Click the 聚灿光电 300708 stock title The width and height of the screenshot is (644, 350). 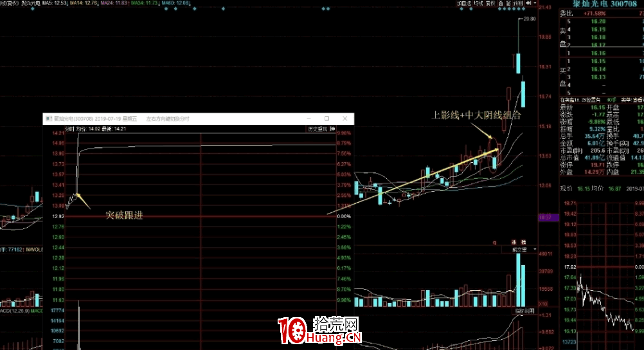click(604, 4)
